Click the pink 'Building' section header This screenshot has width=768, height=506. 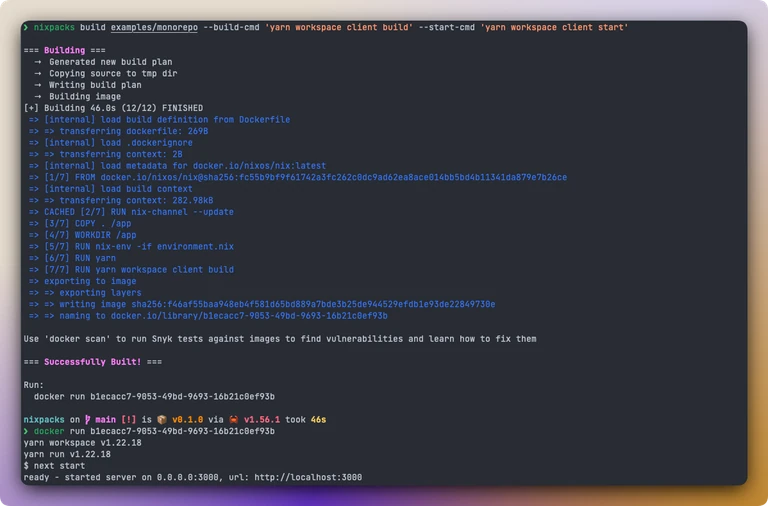(x=65, y=50)
